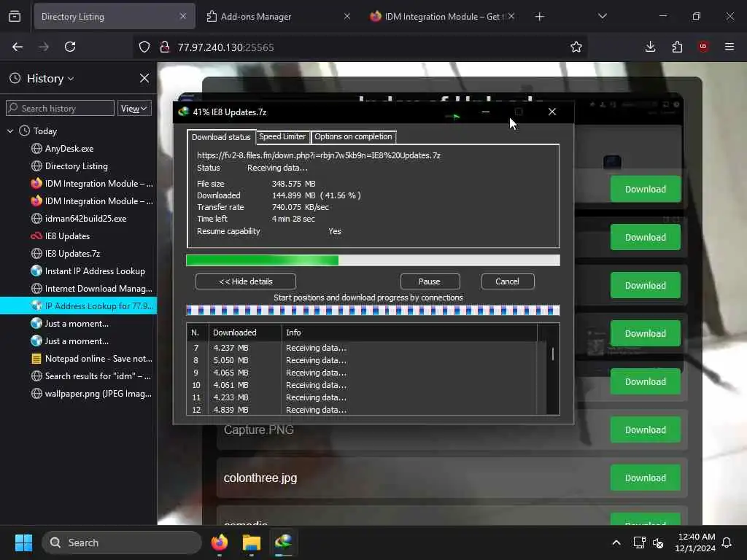The width and height of the screenshot is (747, 560).
Task: Collapse the Today history group
Action: (10, 131)
